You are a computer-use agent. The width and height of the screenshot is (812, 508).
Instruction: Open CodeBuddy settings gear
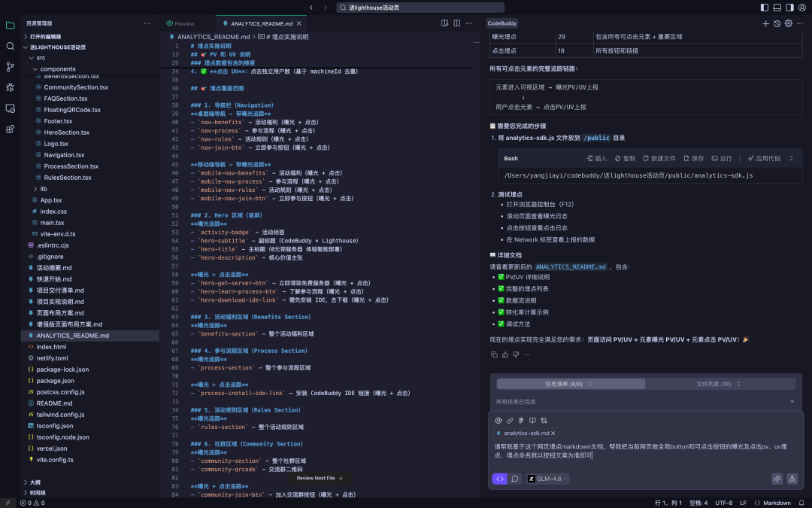788,23
